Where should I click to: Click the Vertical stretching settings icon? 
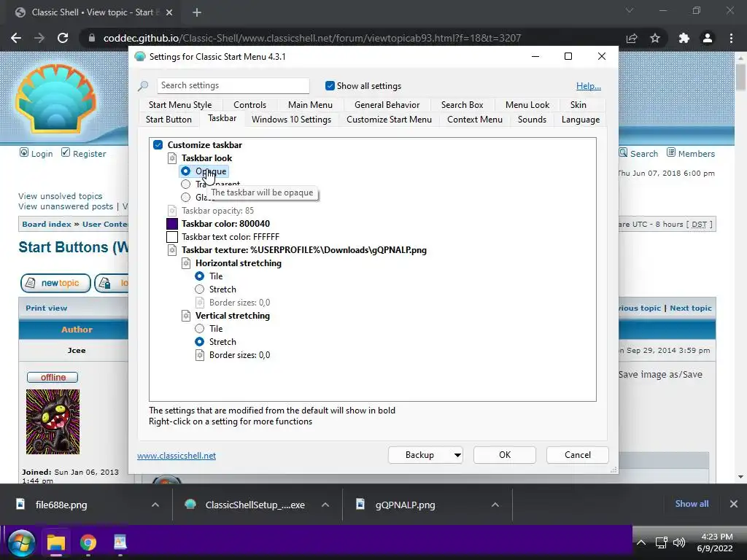pyautogui.click(x=186, y=316)
